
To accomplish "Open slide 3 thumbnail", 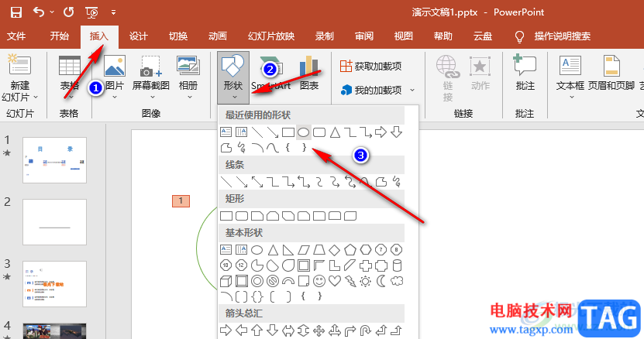I will pyautogui.click(x=54, y=284).
